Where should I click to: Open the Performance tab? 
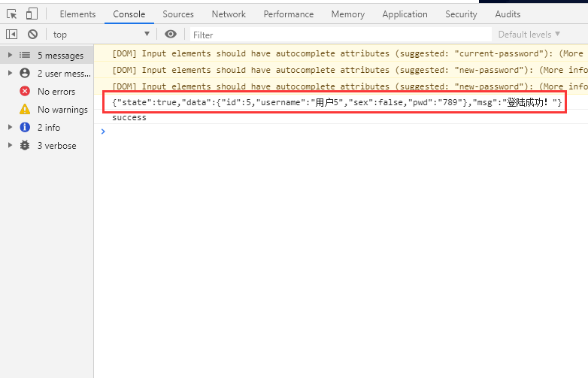pos(289,14)
